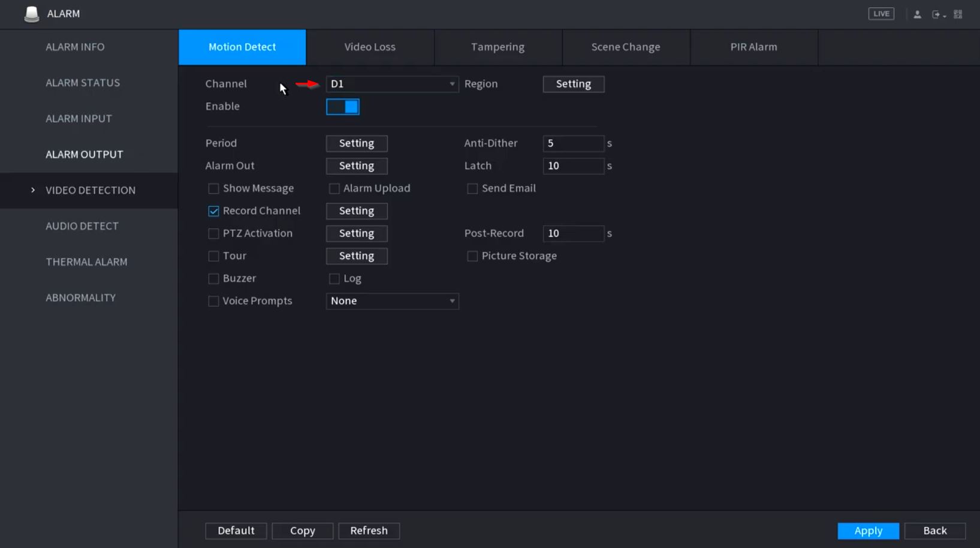This screenshot has height=548, width=980.
Task: Open the user account icon
Action: coord(917,14)
